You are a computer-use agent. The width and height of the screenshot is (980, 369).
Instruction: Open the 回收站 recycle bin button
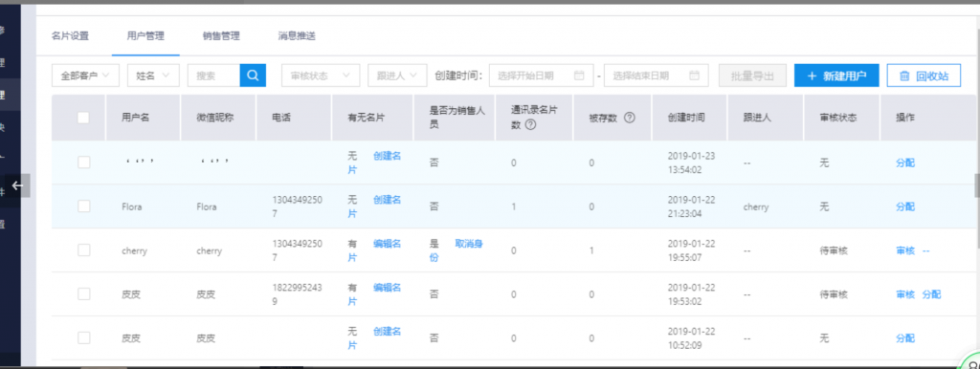(x=924, y=76)
